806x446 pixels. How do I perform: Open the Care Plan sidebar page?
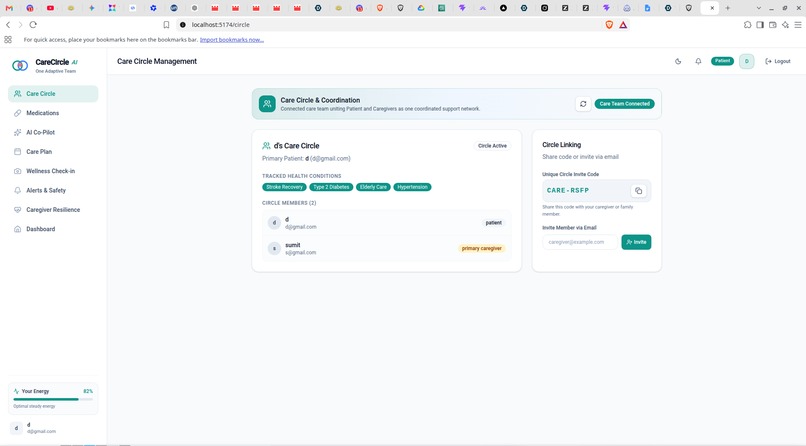point(53,152)
